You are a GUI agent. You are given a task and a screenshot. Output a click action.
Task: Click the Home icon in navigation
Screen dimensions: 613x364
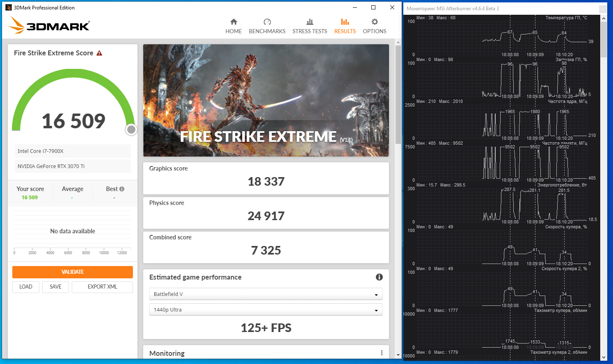[x=233, y=22]
